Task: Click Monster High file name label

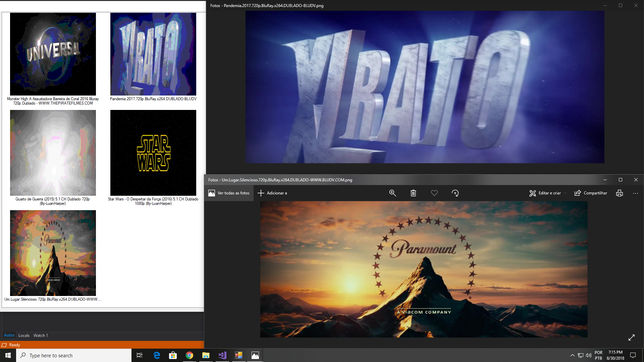Action: 53,101
